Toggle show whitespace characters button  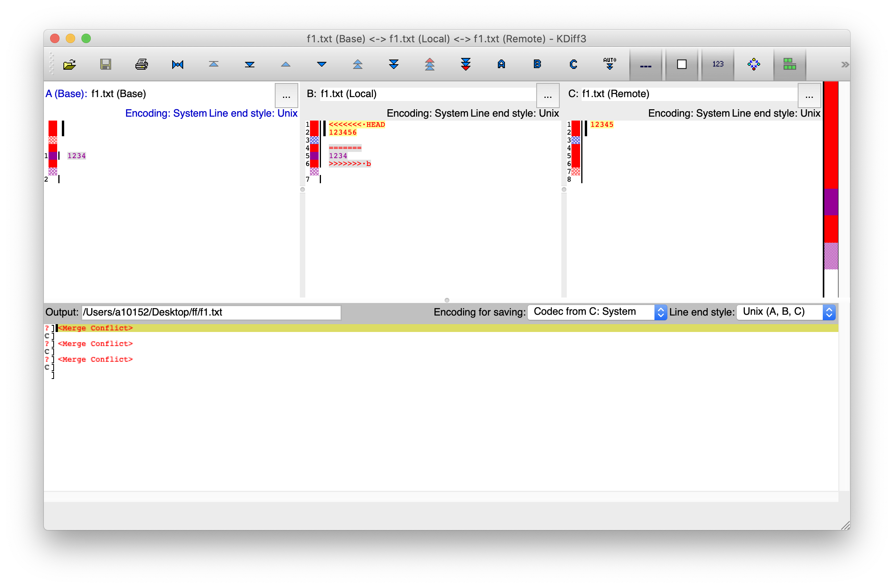[645, 65]
